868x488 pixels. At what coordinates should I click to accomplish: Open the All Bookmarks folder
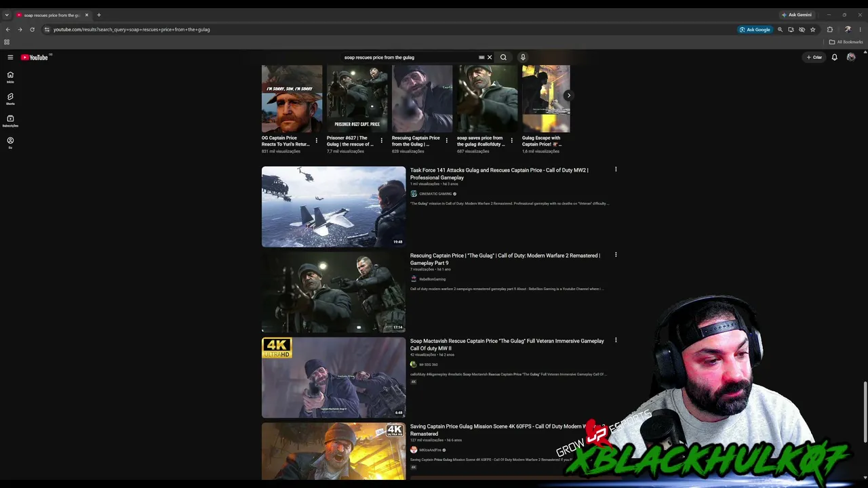click(846, 42)
